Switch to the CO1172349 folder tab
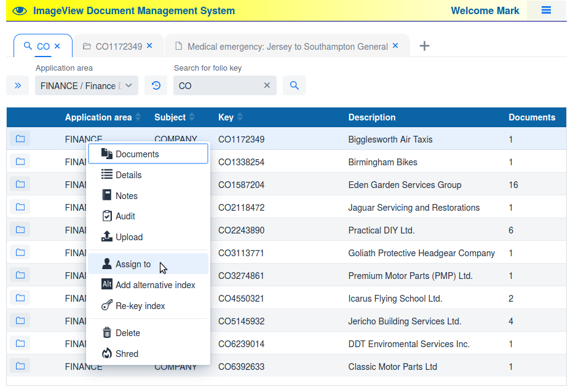 click(118, 47)
